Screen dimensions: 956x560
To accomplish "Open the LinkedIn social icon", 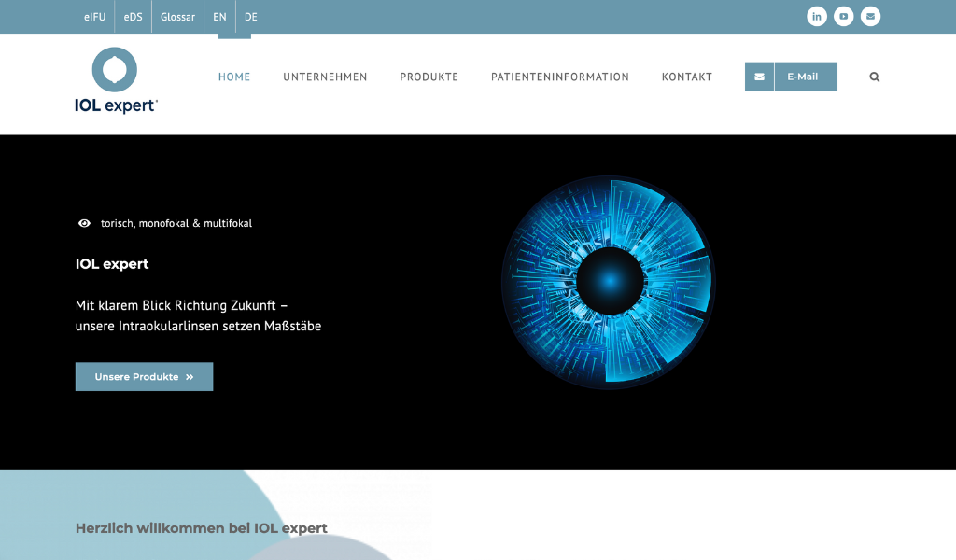I will click(x=816, y=17).
